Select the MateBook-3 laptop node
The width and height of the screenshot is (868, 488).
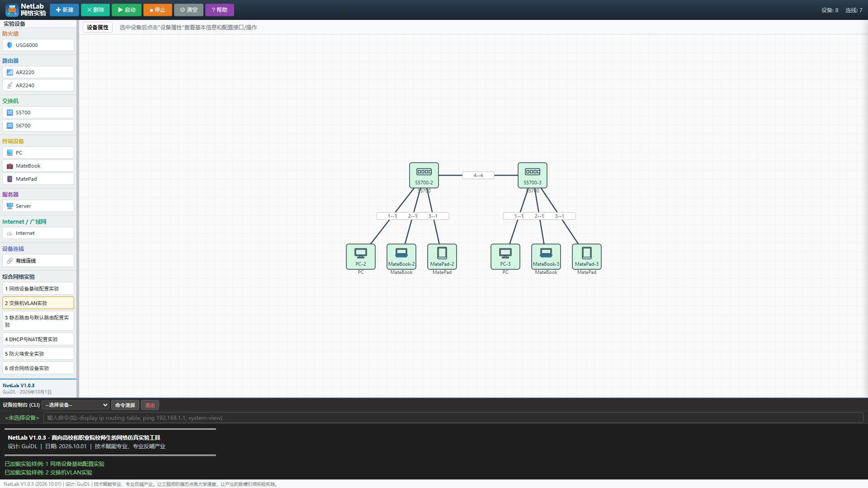[546, 257]
